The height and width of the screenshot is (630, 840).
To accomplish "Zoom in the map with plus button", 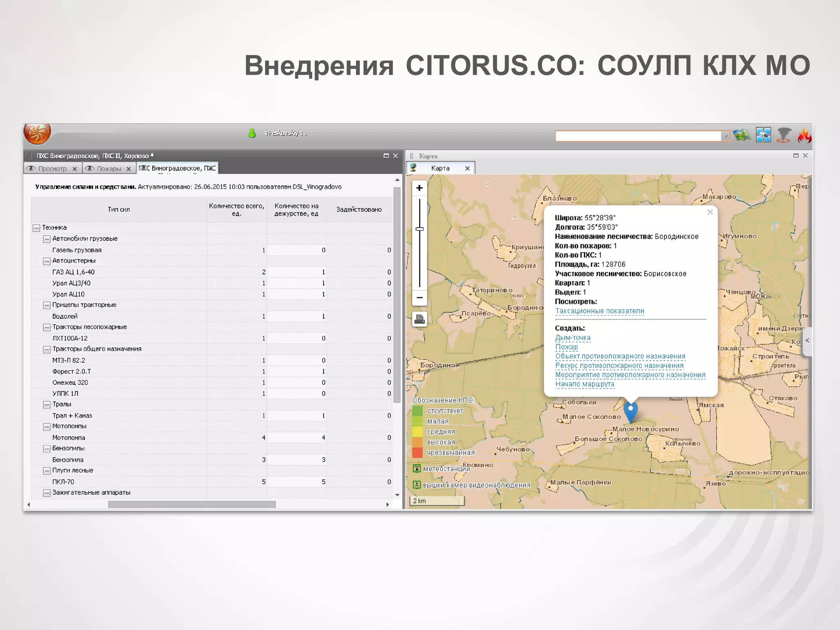I will coord(419,188).
